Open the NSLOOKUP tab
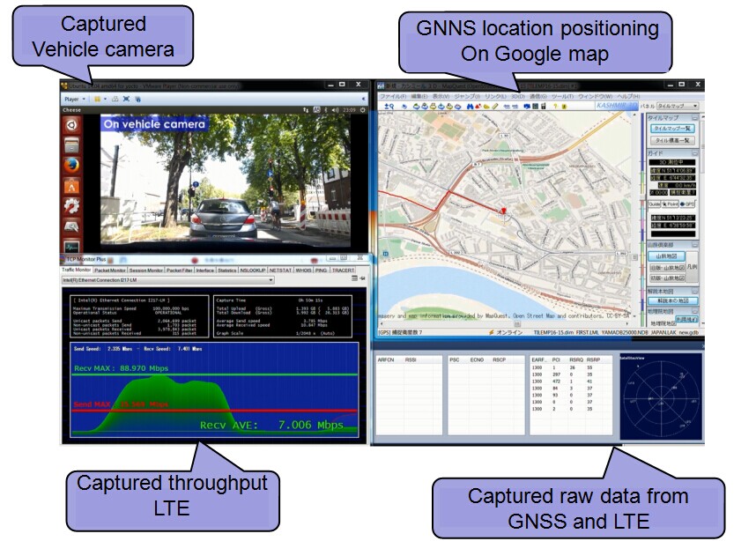 (253, 270)
